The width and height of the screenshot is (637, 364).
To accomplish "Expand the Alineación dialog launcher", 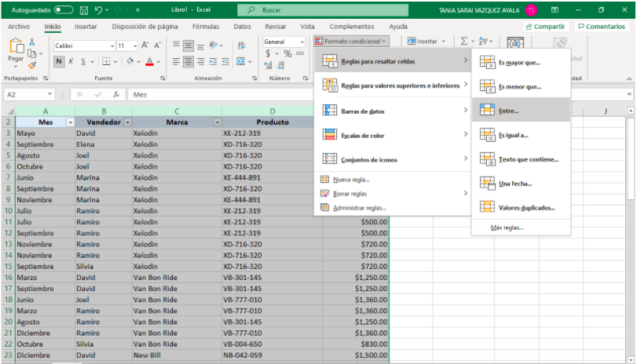I will click(x=254, y=78).
